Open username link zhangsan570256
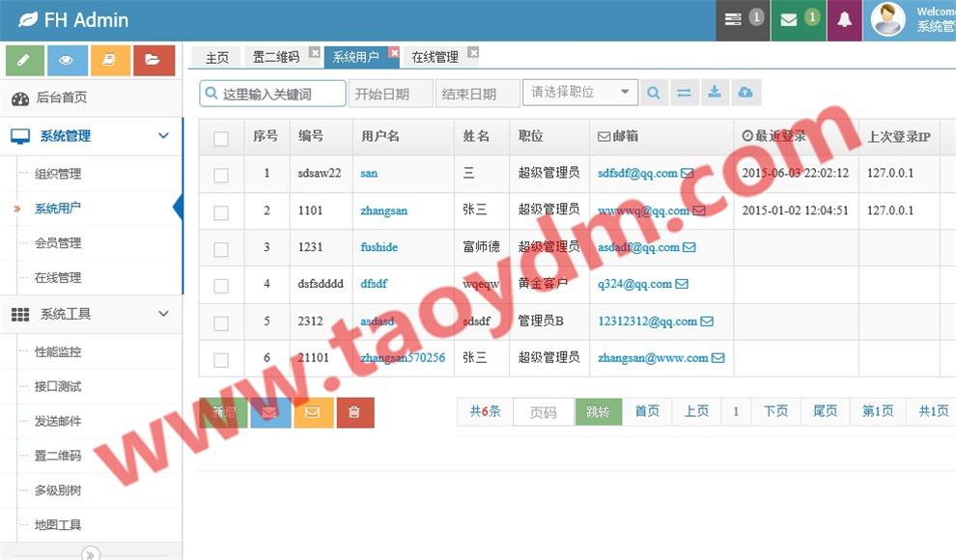 403,357
